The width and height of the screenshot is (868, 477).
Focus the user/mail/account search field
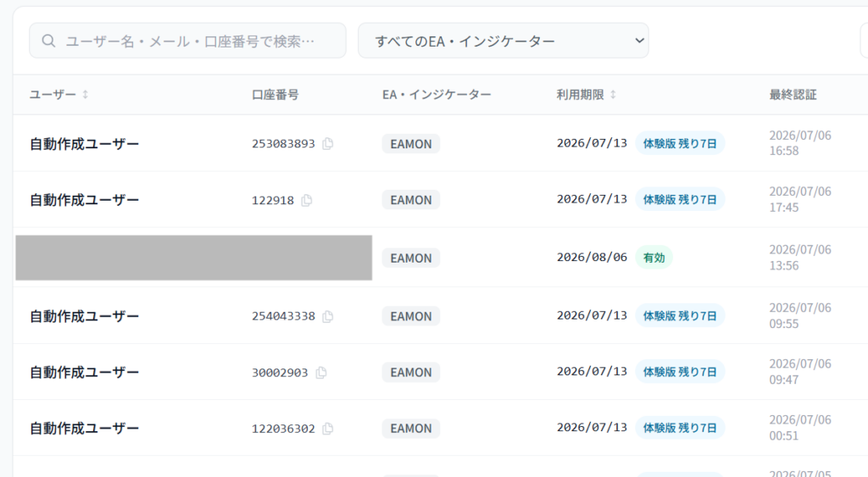pyautogui.click(x=187, y=41)
